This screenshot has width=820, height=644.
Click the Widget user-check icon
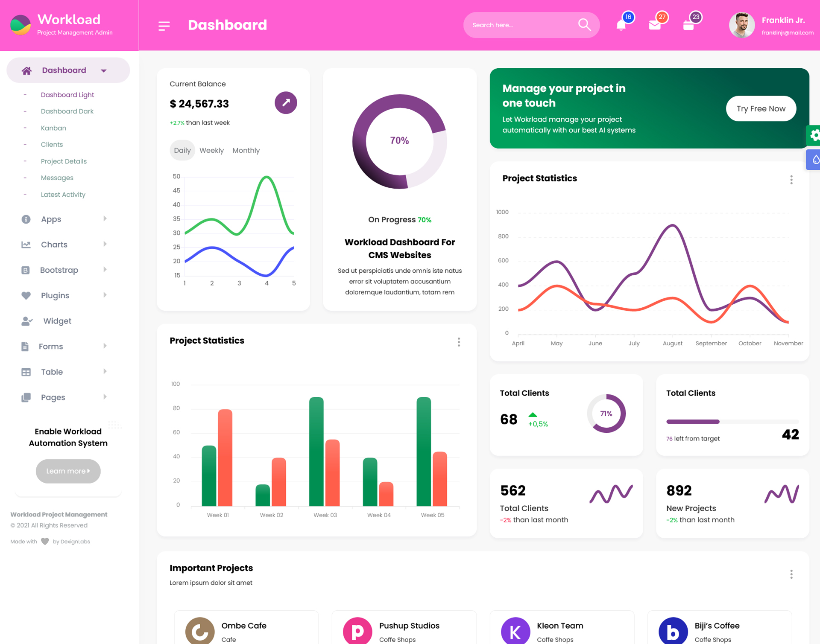tap(27, 321)
